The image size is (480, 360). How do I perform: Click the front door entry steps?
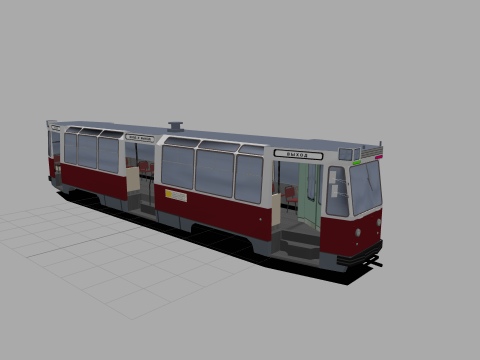tap(299, 244)
